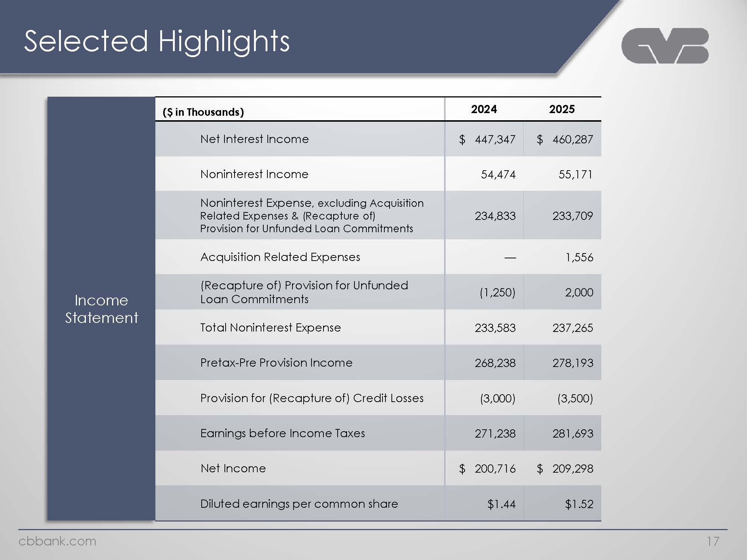This screenshot has height=560, width=747.
Task: Click the Net Income row label
Action: [x=233, y=468]
